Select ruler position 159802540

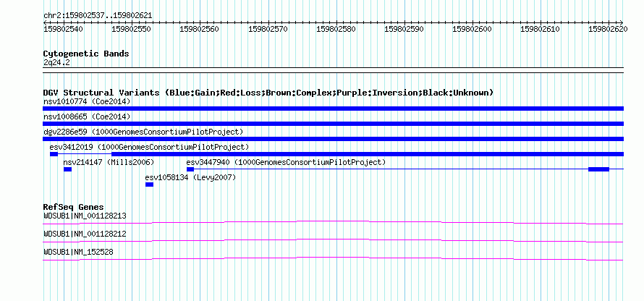coord(63,29)
